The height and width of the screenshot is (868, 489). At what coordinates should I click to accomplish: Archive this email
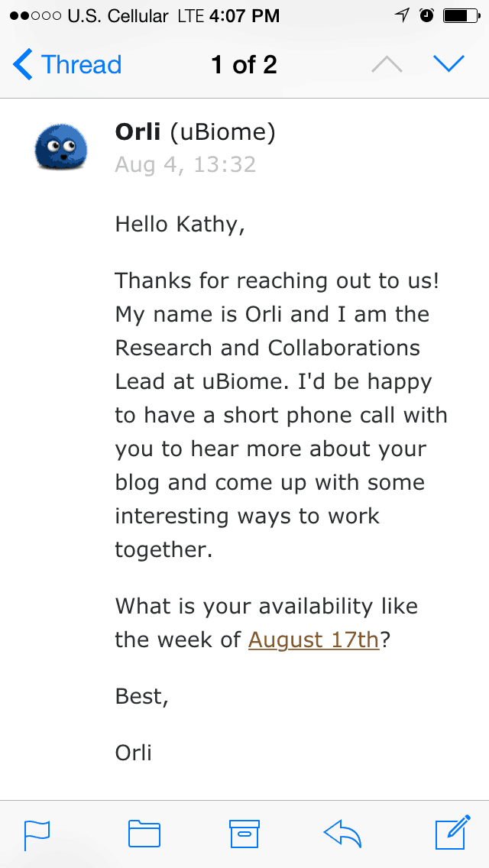(x=244, y=834)
